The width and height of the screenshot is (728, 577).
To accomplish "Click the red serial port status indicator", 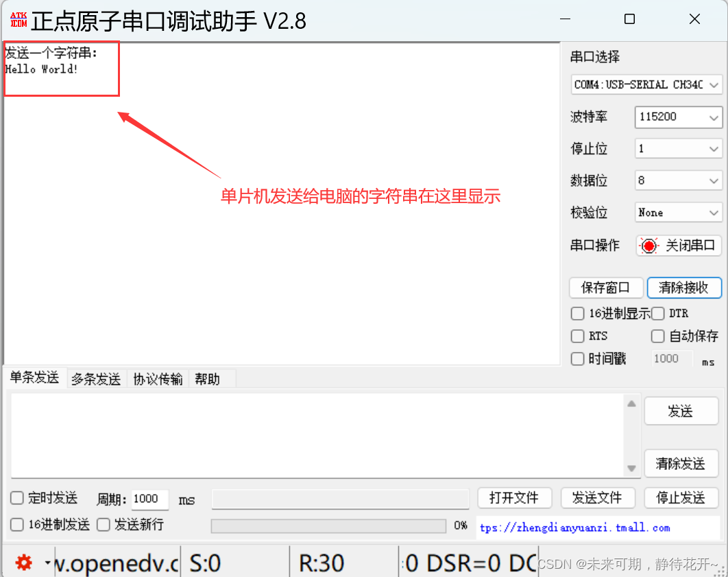I will (648, 246).
